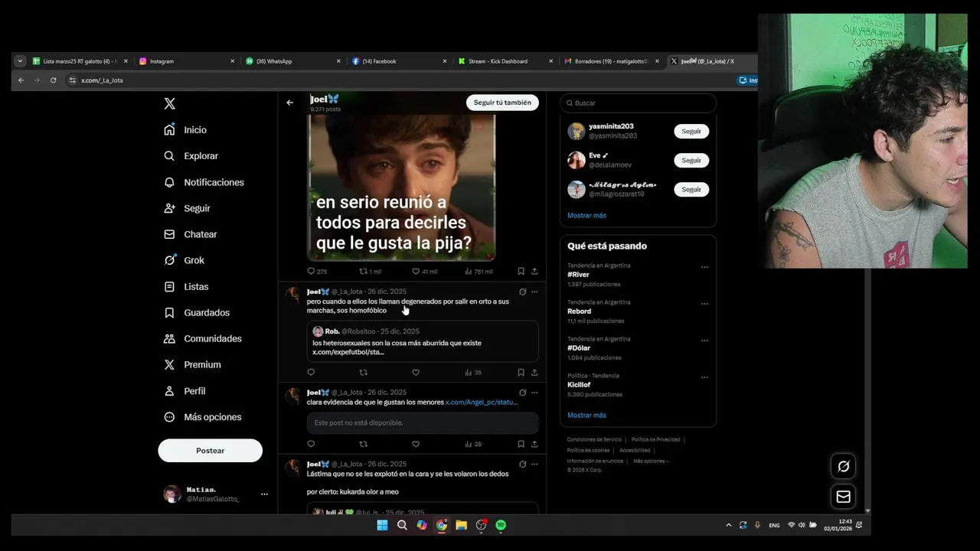Viewport: 980px width, 551px height.
Task: Follow yasminita203
Action: [x=691, y=132]
